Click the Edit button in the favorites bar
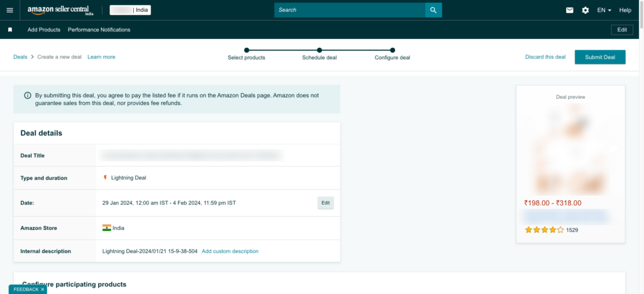Image resolution: width=644 pixels, height=294 pixels. pos(622,30)
